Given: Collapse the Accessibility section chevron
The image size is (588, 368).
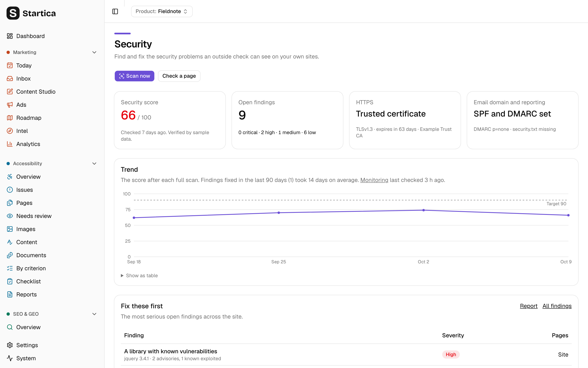Looking at the screenshot, I should click(x=95, y=164).
